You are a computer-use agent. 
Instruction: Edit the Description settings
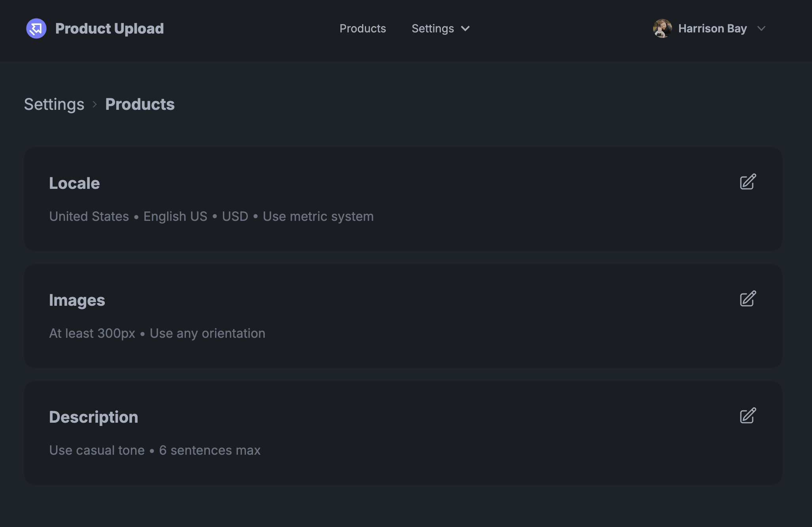(x=748, y=416)
